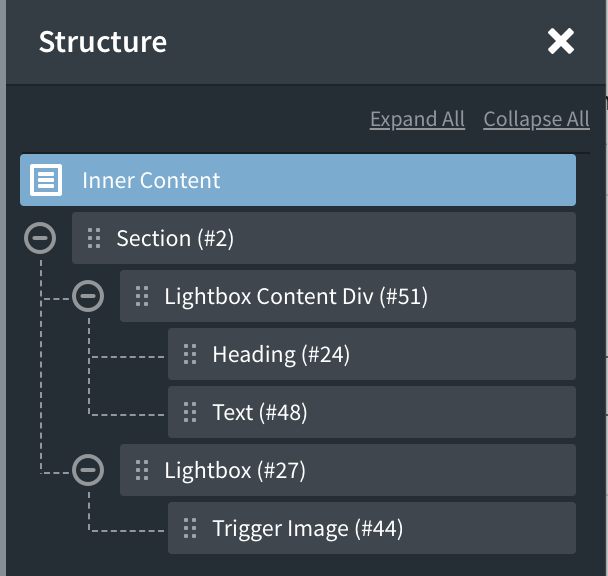608x576 pixels.
Task: Click drag handle icon on Section (#2)
Action: pos(94,238)
